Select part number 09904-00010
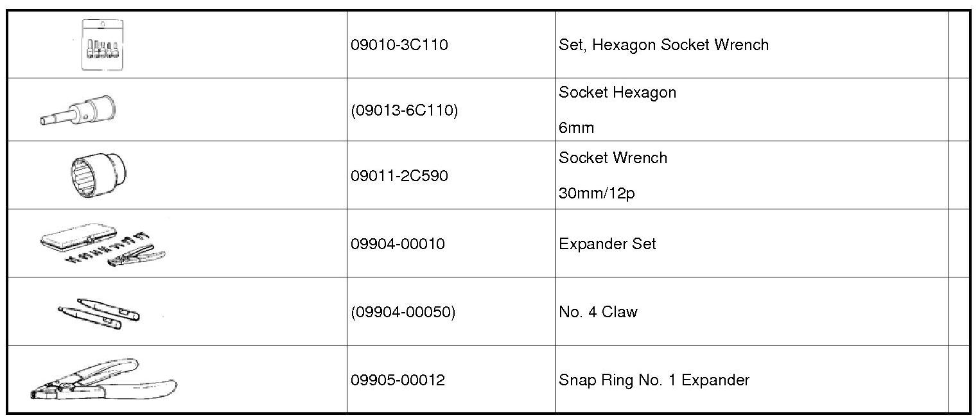Screen dimensions: 980x420 (x=398, y=244)
